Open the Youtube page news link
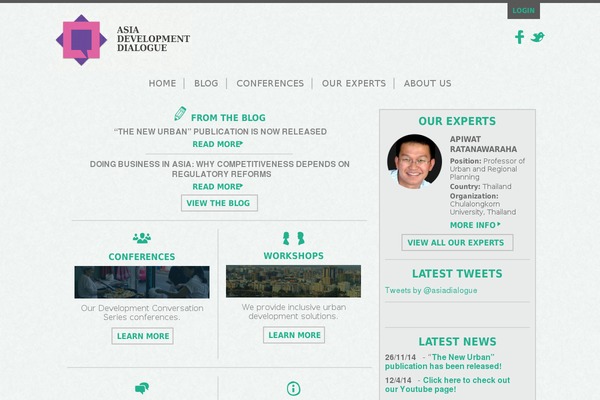The height and width of the screenshot is (400, 600). tap(447, 385)
